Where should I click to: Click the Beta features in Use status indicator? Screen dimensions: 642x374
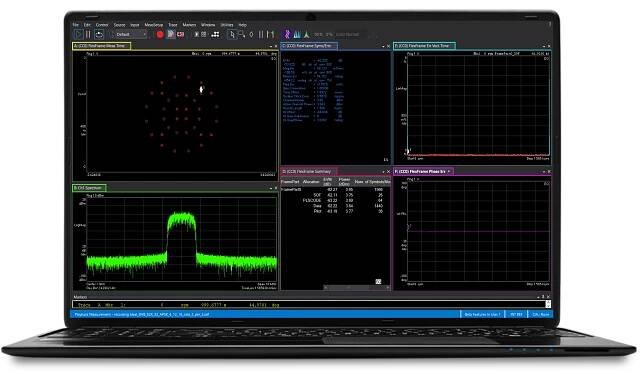point(482,314)
